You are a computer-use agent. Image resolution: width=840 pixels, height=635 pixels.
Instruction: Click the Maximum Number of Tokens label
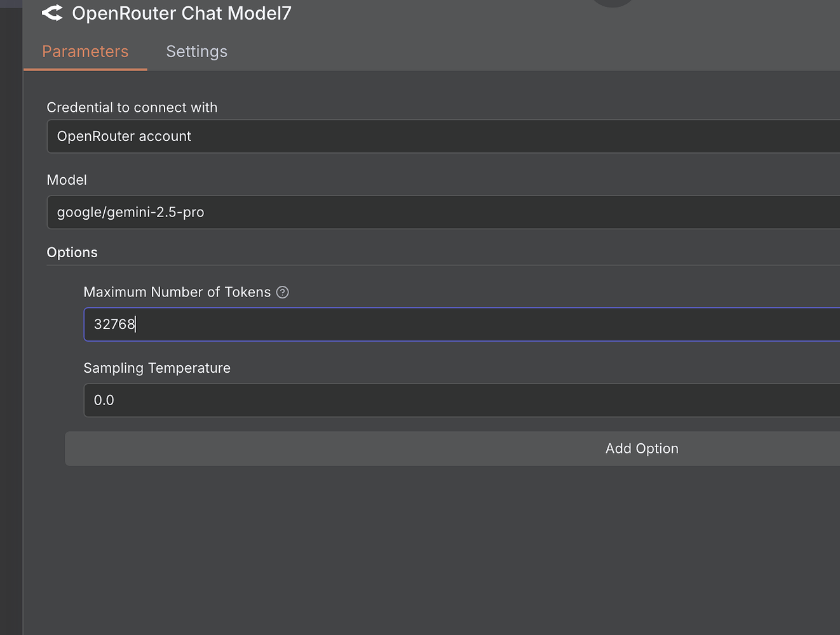pos(177,292)
